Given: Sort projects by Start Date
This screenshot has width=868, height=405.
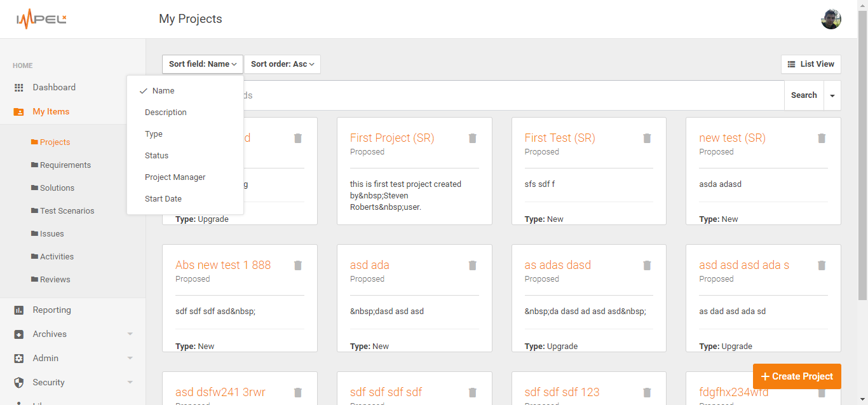Looking at the screenshot, I should [163, 199].
